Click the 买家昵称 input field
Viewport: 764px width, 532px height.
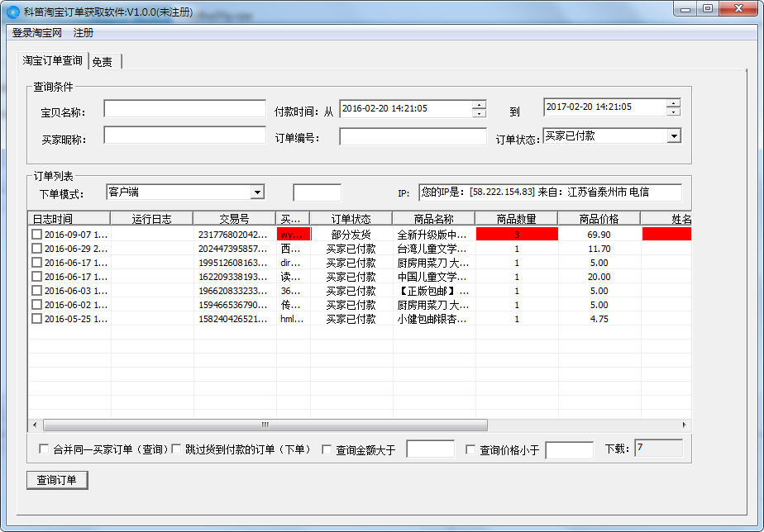pos(184,135)
